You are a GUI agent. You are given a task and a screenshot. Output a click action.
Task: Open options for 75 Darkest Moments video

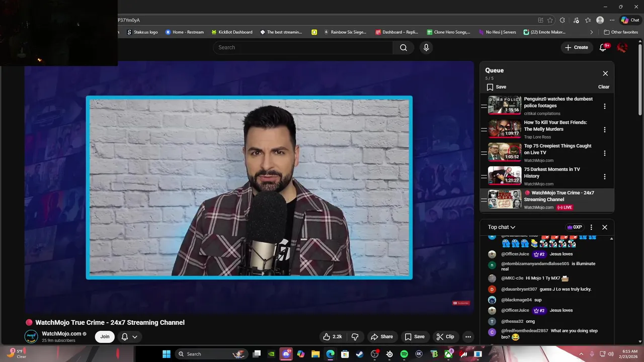[604, 177]
